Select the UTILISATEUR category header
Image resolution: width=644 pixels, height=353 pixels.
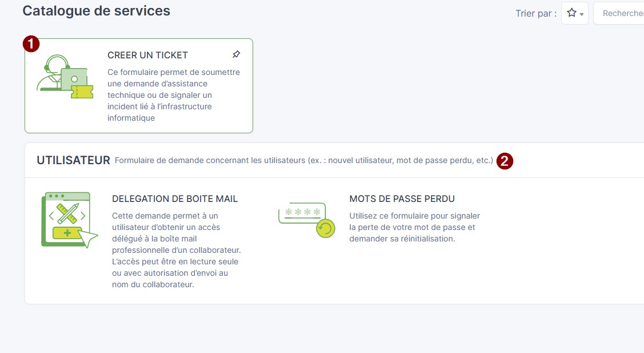tap(73, 160)
